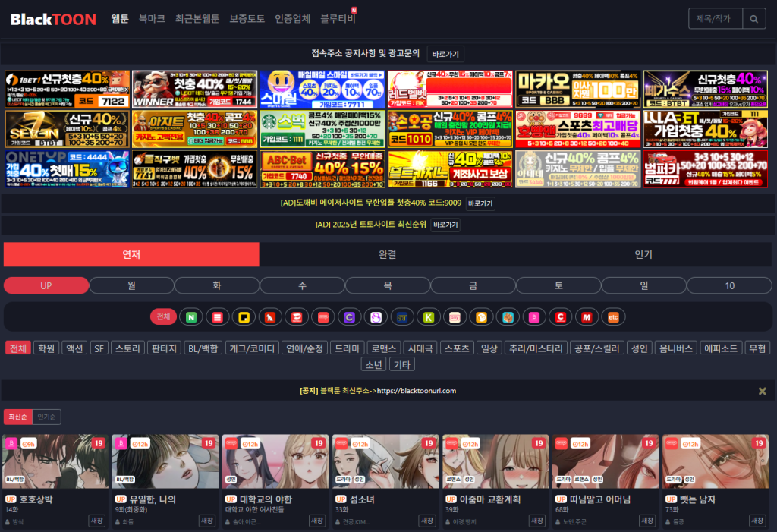Select the green K platform icon
The width and height of the screenshot is (777, 532).
coord(429,316)
